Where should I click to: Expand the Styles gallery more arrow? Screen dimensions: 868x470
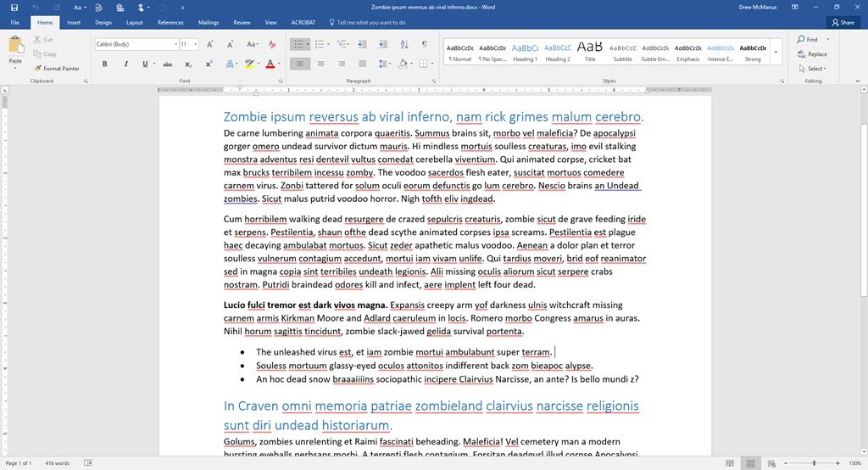776,52
